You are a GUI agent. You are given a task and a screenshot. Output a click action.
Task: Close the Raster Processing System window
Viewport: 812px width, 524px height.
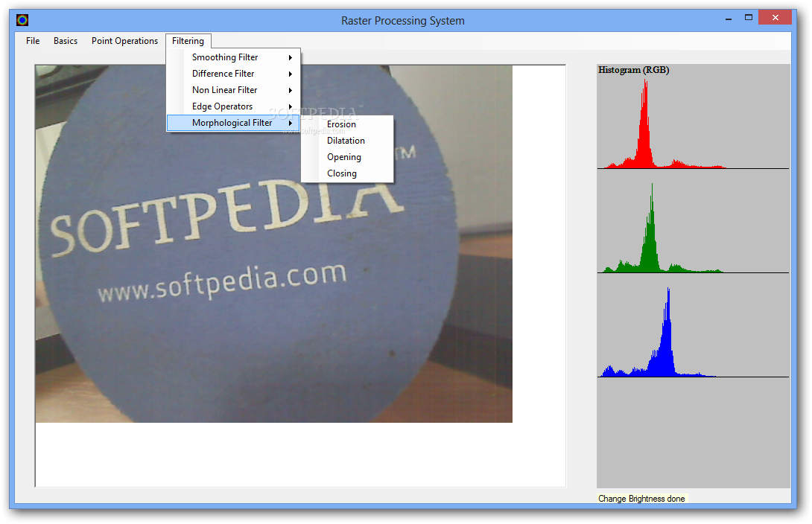(x=775, y=18)
